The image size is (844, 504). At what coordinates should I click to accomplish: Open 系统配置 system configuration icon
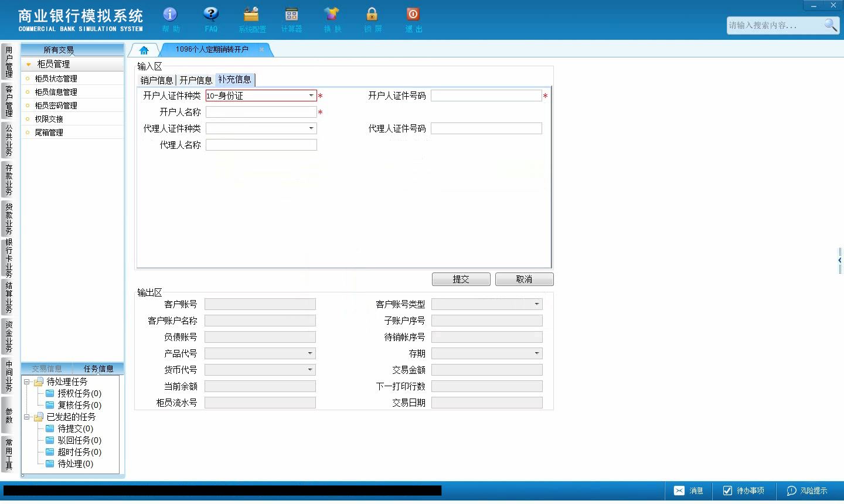pos(251,15)
